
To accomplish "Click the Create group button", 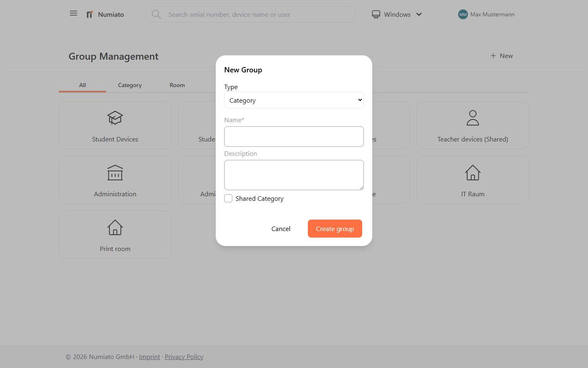I will [335, 229].
